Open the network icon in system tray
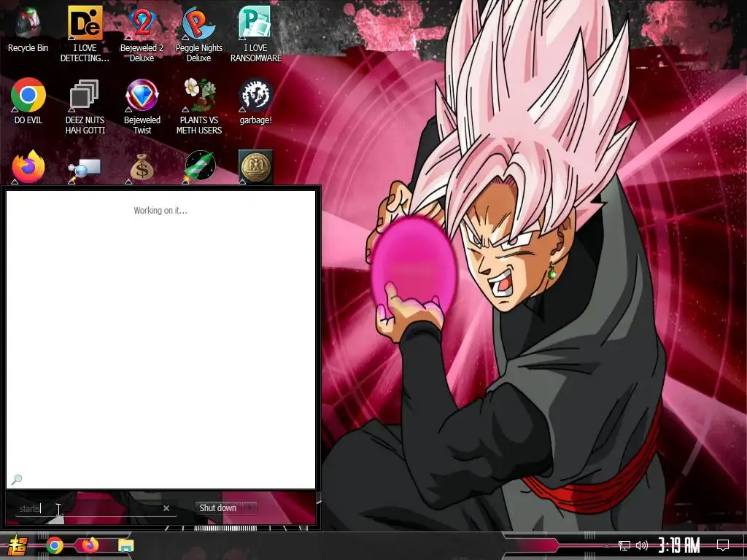The width and height of the screenshot is (747, 560). [x=624, y=545]
